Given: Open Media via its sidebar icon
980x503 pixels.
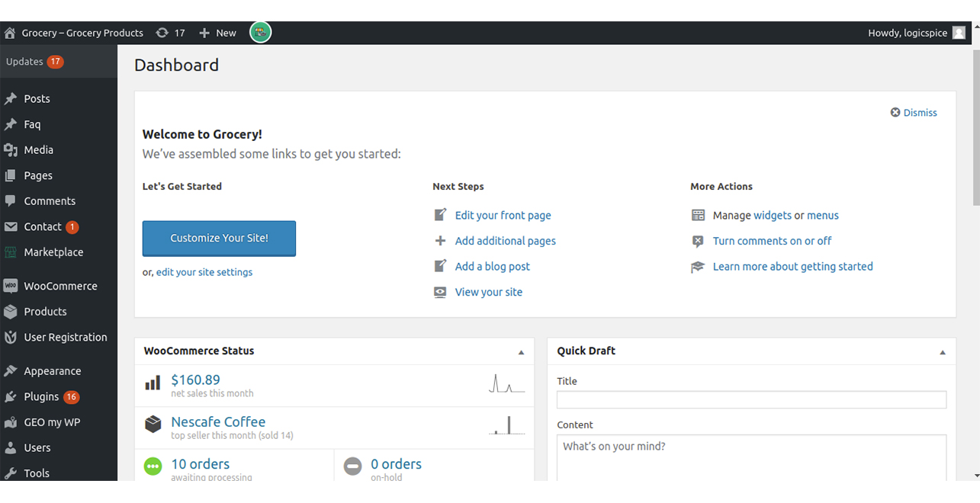Looking at the screenshot, I should tap(11, 150).
